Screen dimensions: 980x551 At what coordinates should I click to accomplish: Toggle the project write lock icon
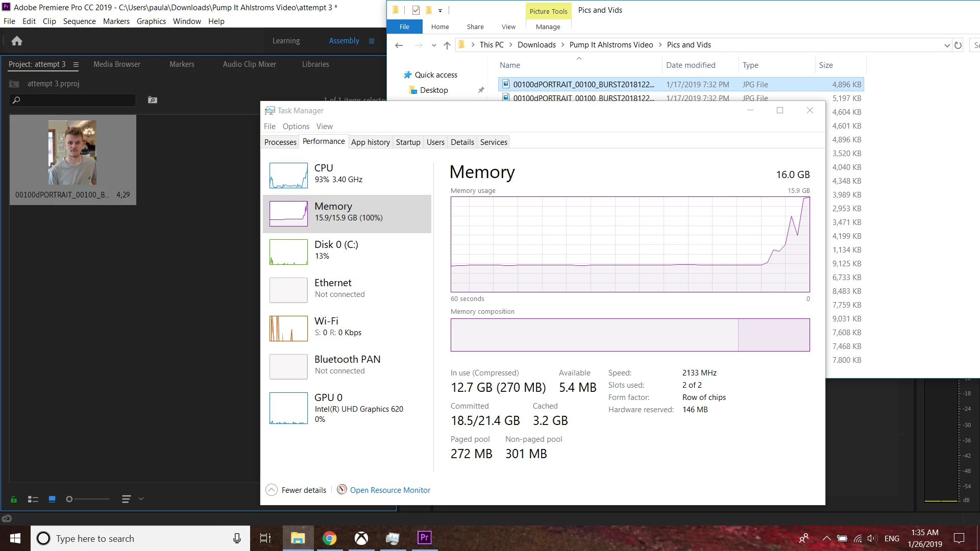[x=14, y=499]
